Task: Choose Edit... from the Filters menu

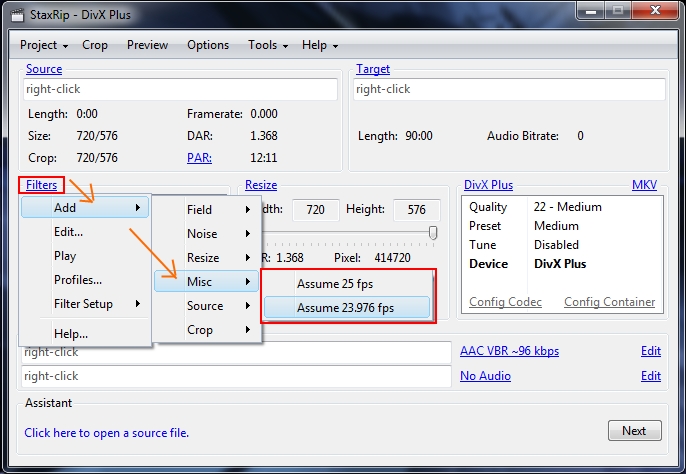Action: 85,232
